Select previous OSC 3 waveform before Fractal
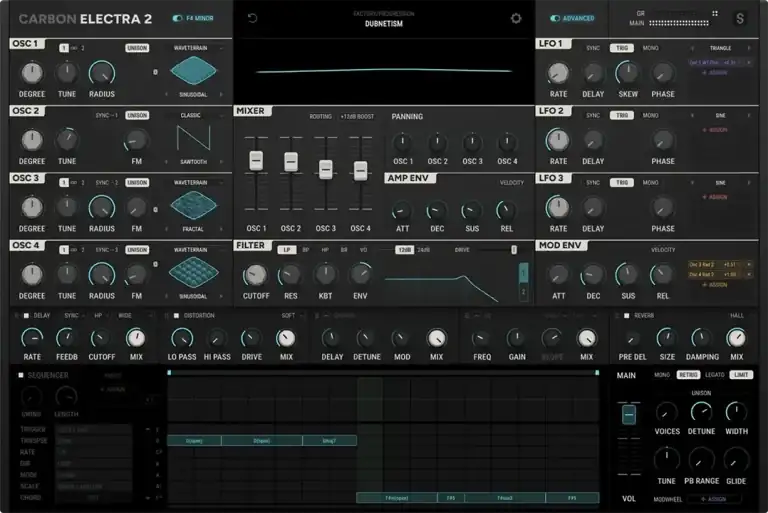The image size is (768, 513). 166,229
